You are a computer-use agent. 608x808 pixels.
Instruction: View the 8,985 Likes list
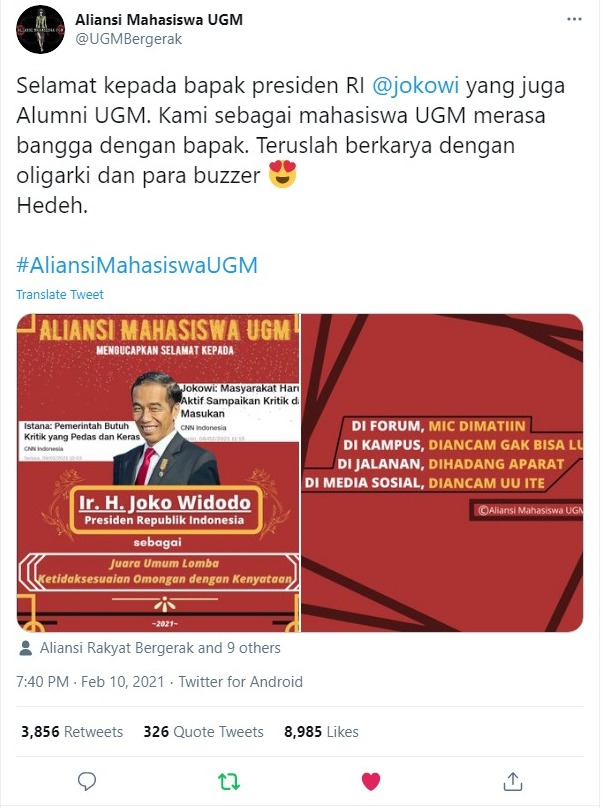[x=321, y=732]
